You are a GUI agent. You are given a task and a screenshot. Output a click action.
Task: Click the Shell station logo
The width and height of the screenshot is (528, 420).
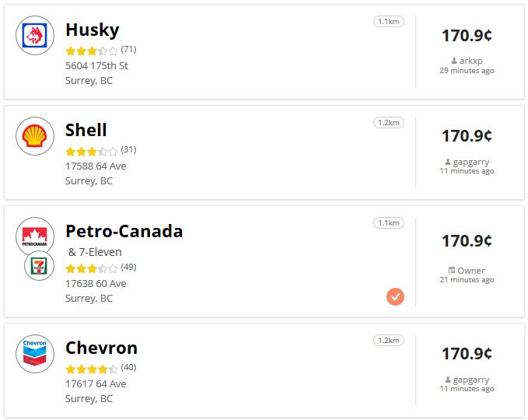click(35, 136)
